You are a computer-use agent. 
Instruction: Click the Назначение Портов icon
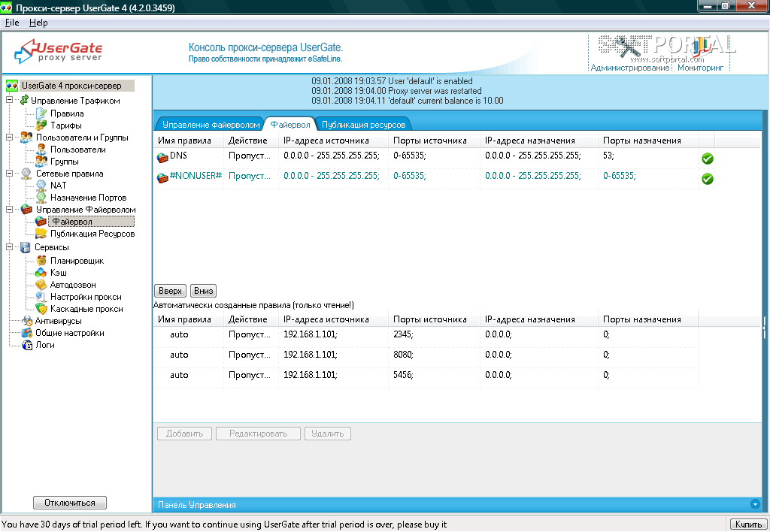coord(42,198)
